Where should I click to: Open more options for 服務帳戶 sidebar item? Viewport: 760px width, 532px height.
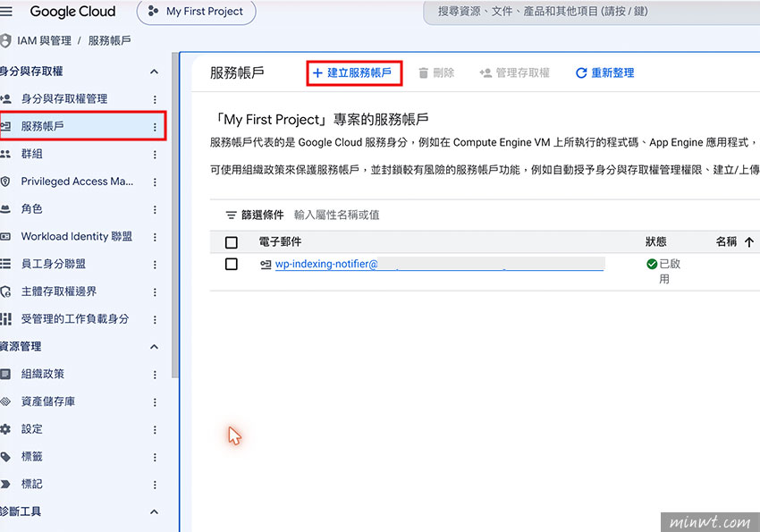coord(155,127)
